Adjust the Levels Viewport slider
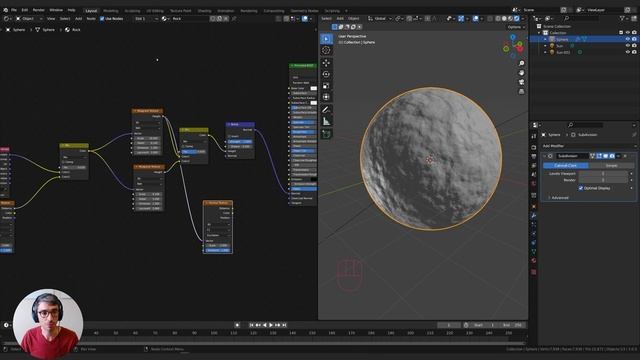Screen dimensions: 640x360 pyautogui.click(x=603, y=173)
